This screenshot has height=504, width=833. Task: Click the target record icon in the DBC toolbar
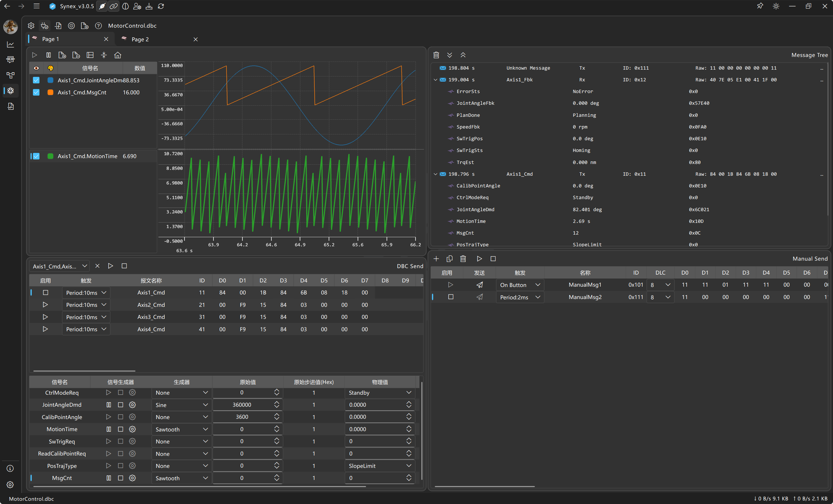click(x=71, y=26)
